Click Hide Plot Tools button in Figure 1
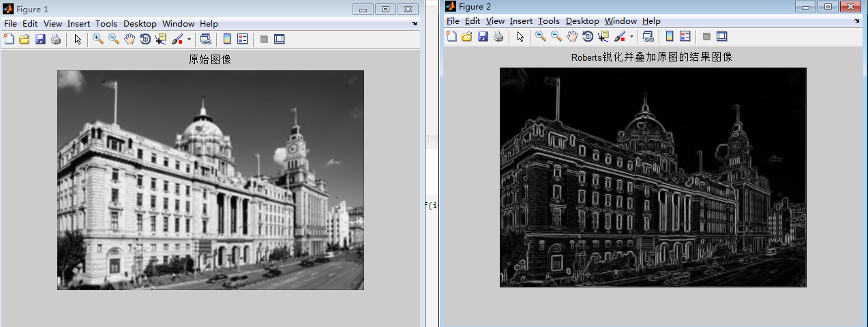This screenshot has width=868, height=327. 264,40
